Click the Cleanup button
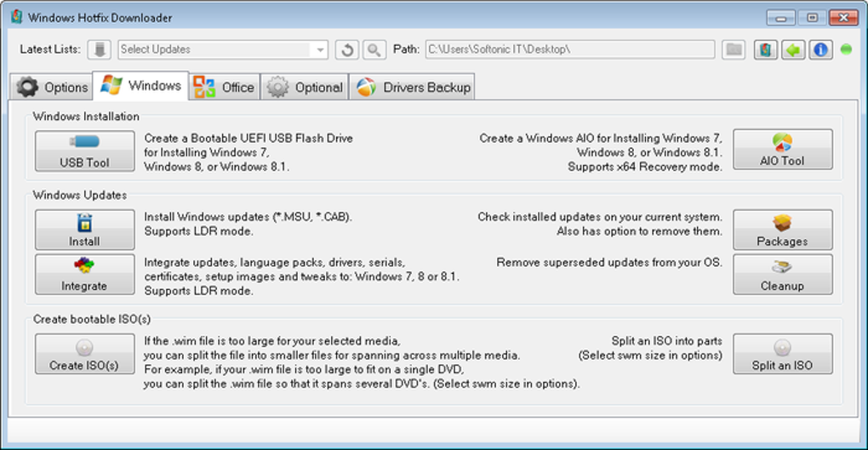The width and height of the screenshot is (868, 450). (783, 274)
